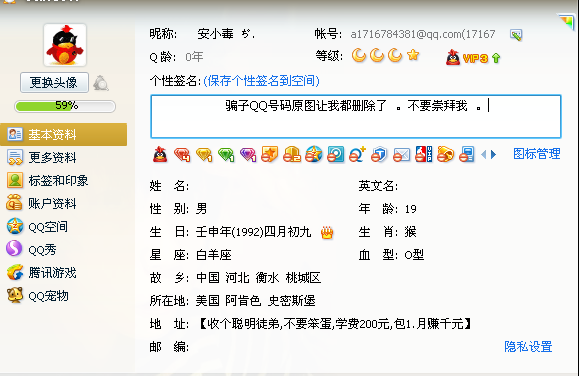Open the QQ宠物 tab

[x=38, y=295]
